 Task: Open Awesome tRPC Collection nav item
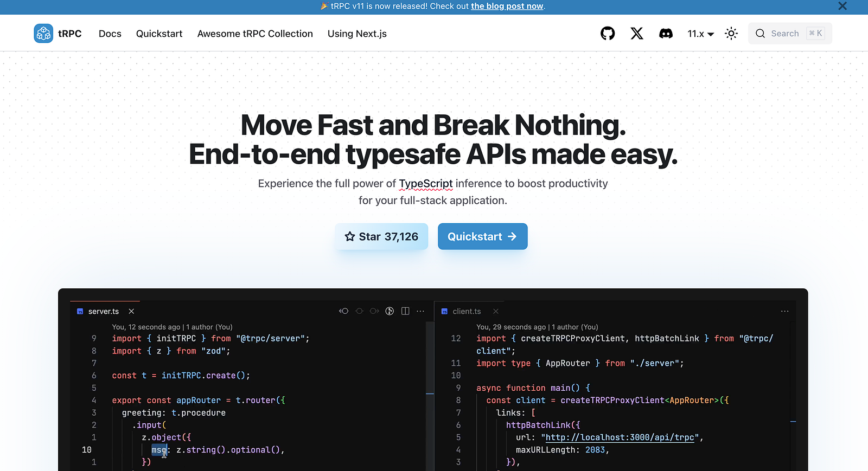pyautogui.click(x=255, y=34)
